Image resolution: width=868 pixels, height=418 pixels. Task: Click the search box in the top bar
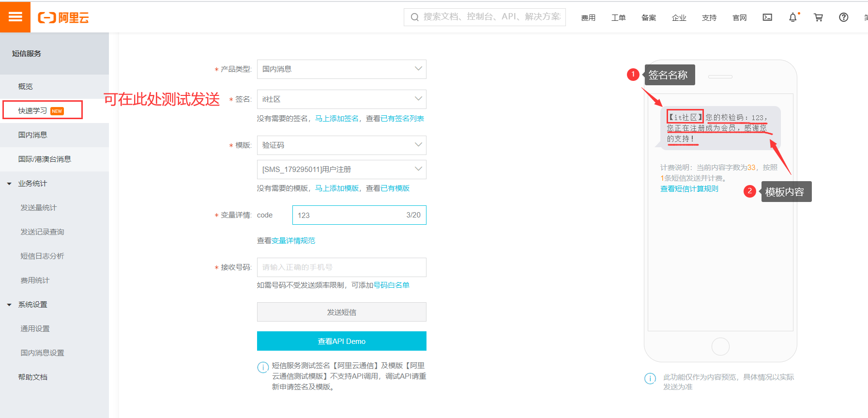tap(485, 17)
